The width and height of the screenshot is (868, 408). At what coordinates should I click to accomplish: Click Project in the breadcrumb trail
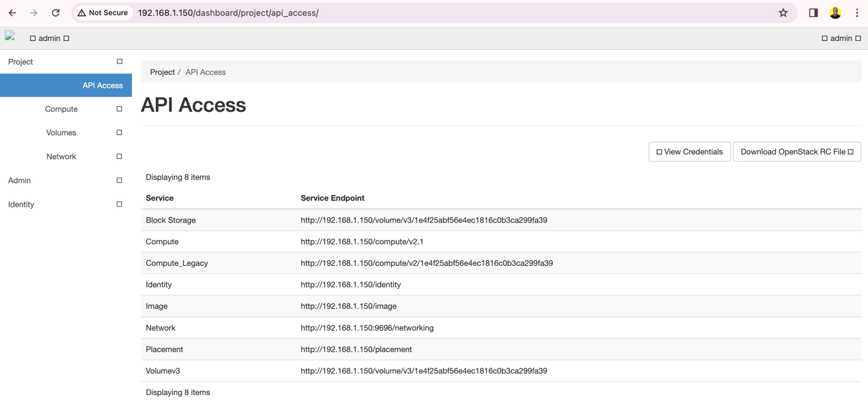(x=162, y=72)
